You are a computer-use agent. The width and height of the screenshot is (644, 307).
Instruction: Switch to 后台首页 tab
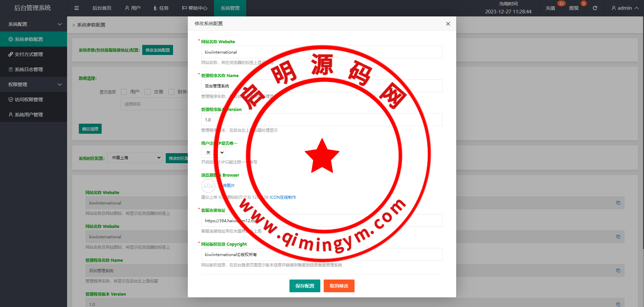pyautogui.click(x=102, y=8)
